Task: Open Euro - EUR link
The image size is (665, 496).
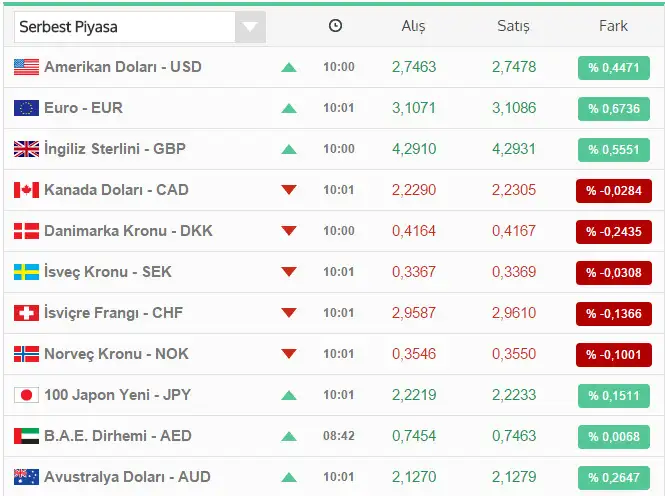Action: click(x=83, y=108)
